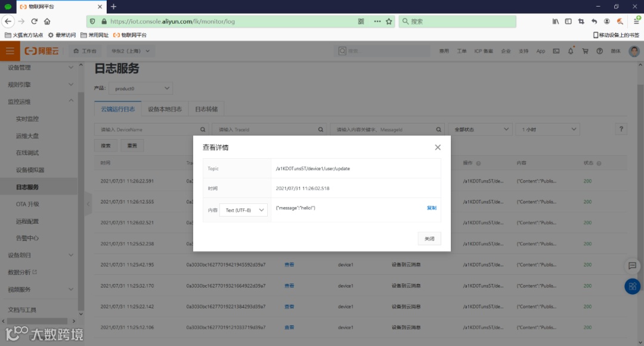
Task: Open the Text (UTF-8) format dropdown
Action: (x=243, y=210)
